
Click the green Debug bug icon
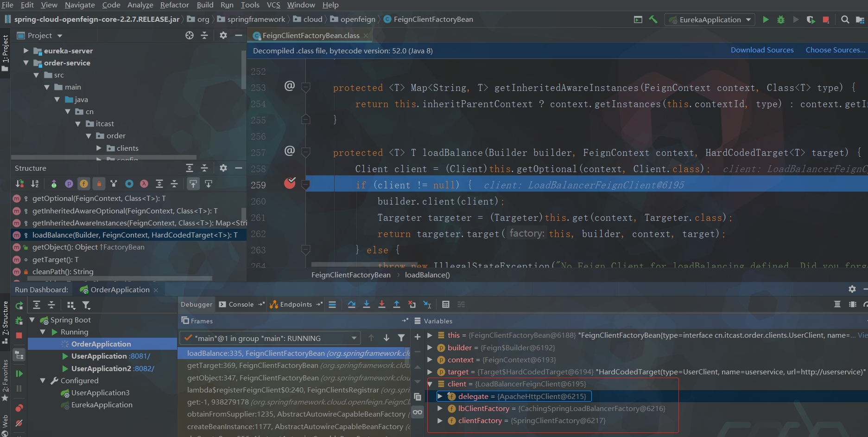[781, 19]
